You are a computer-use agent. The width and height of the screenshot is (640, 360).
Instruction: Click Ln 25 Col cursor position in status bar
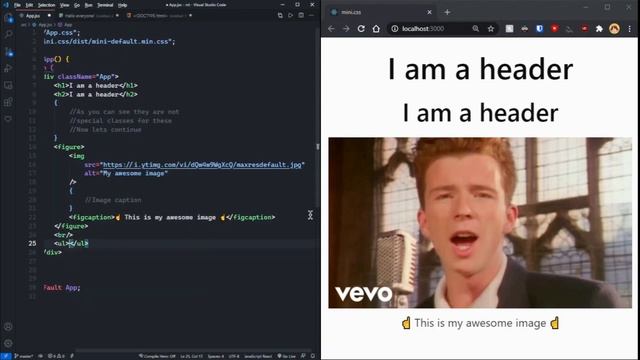[x=192, y=356]
